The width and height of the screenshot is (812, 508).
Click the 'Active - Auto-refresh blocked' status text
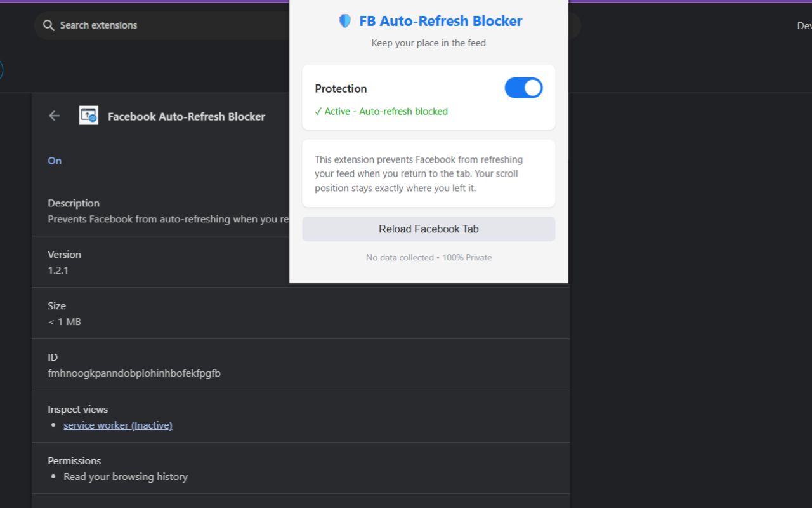coord(381,111)
